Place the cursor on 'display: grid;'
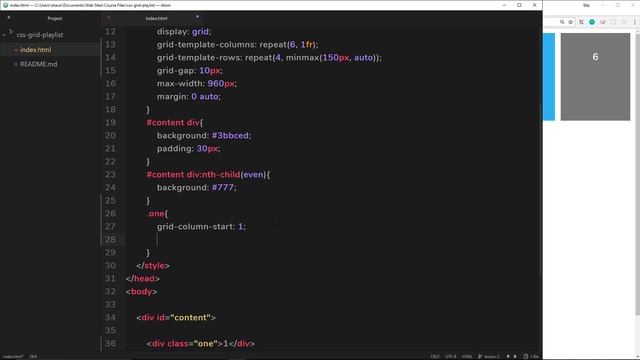640x360 pixels. pyautogui.click(x=184, y=31)
